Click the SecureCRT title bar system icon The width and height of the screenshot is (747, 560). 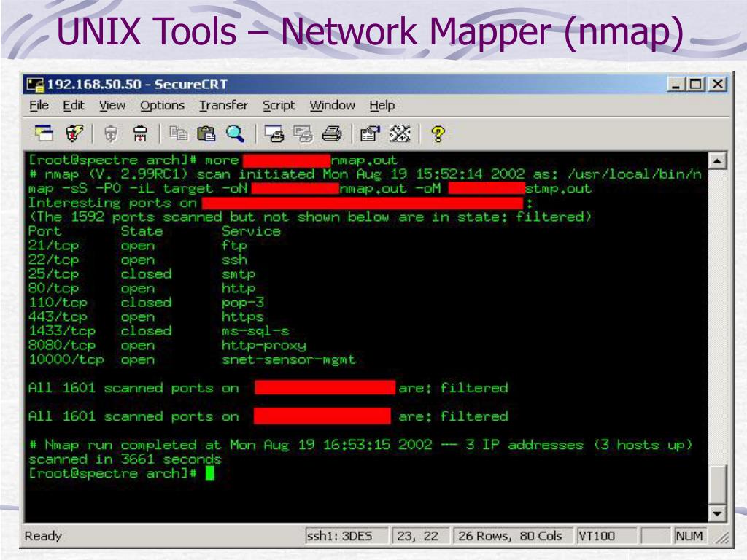35,85
